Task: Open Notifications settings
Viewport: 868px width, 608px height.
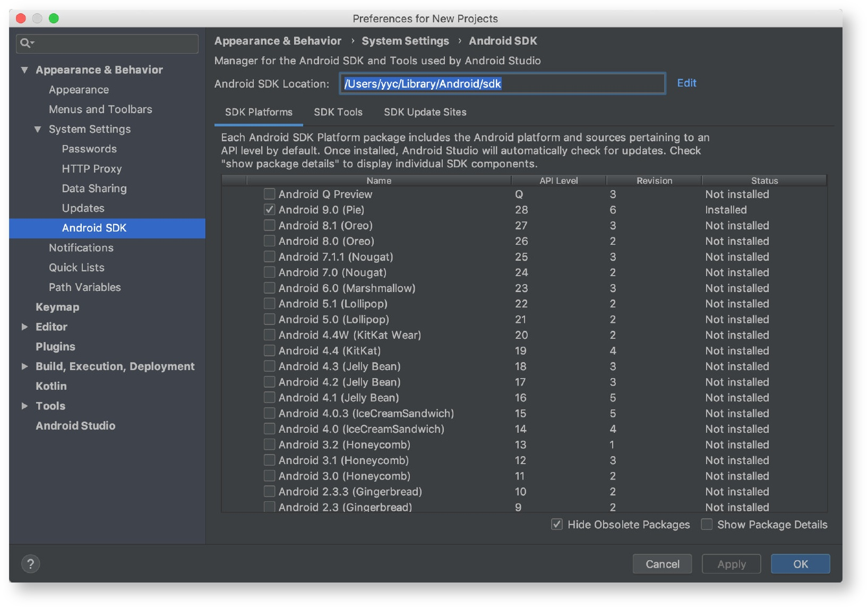Action: point(81,247)
